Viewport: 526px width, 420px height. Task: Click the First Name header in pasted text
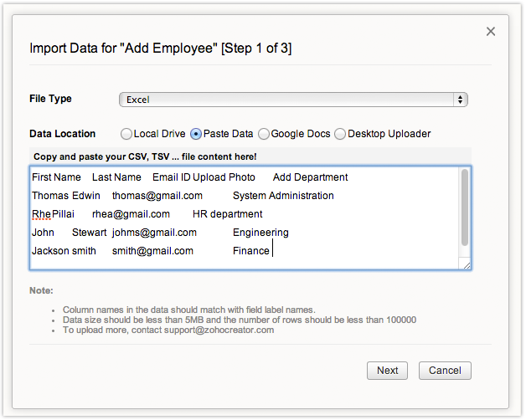tap(56, 177)
